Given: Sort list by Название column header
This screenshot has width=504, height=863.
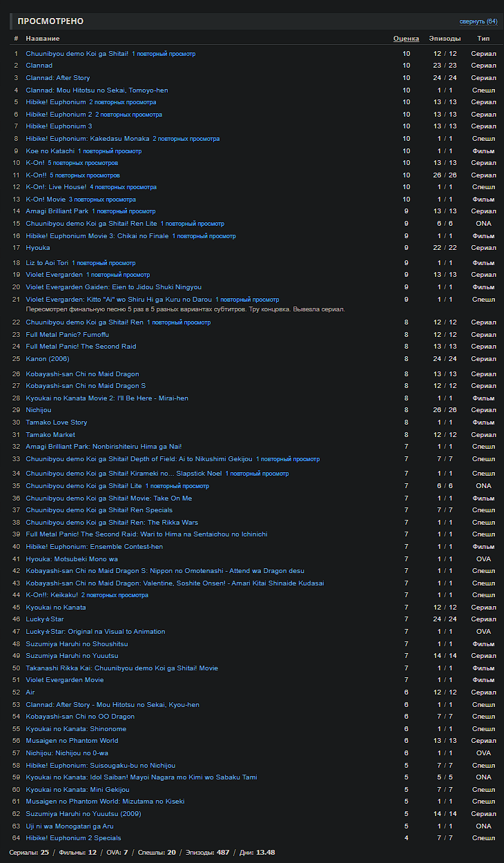Looking at the screenshot, I should pos(43,39).
